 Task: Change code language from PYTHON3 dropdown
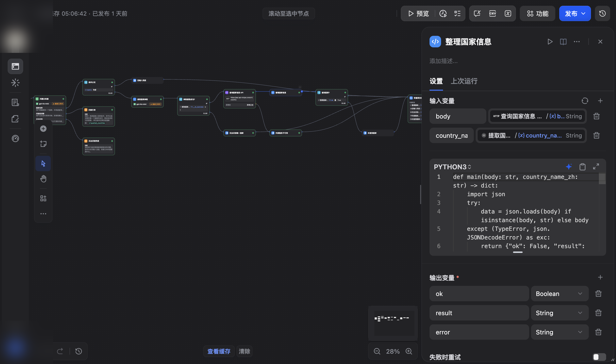(453, 167)
